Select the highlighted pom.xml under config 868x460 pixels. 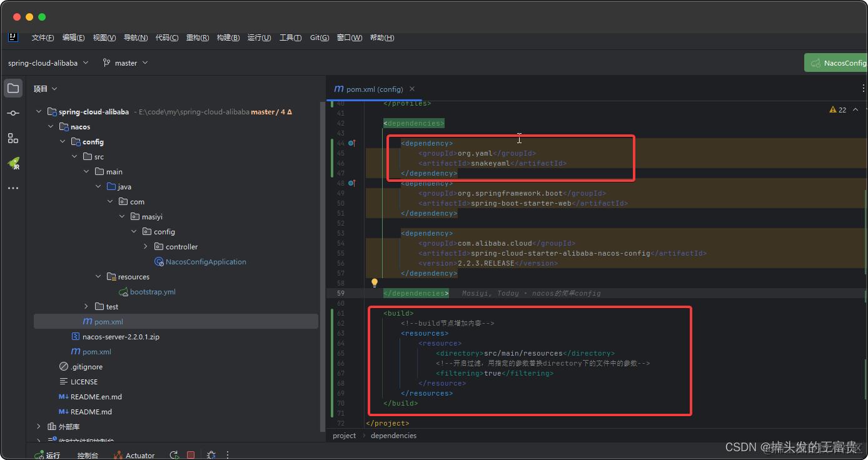coord(176,322)
